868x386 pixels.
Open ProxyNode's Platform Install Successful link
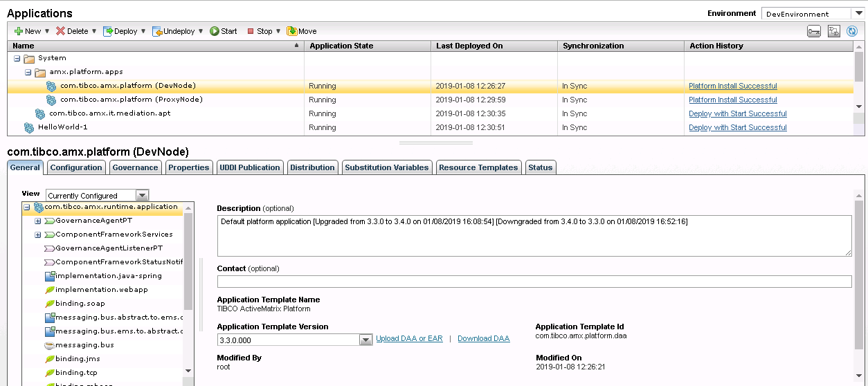click(x=732, y=100)
